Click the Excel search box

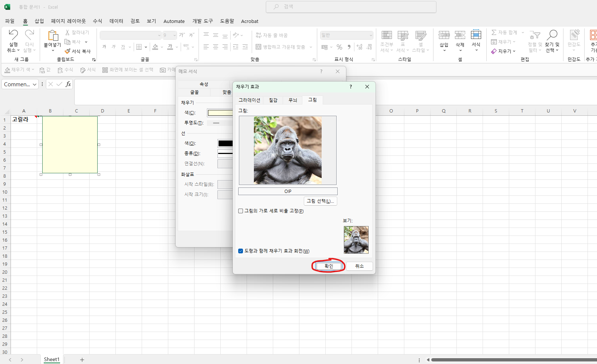351,7
